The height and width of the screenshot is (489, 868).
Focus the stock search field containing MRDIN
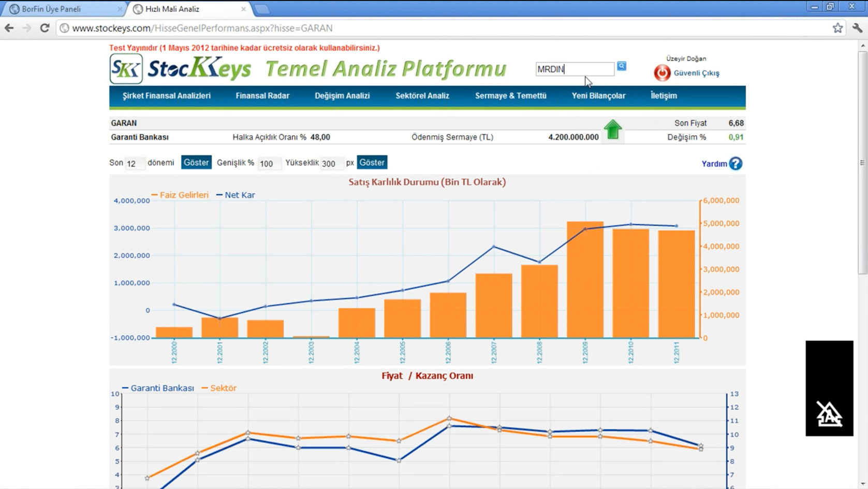pos(575,69)
